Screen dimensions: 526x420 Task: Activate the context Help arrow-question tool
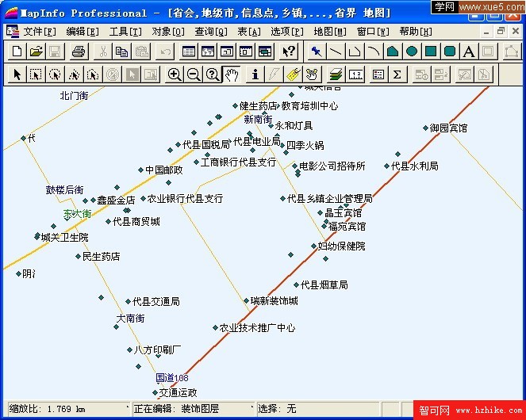tap(289, 52)
